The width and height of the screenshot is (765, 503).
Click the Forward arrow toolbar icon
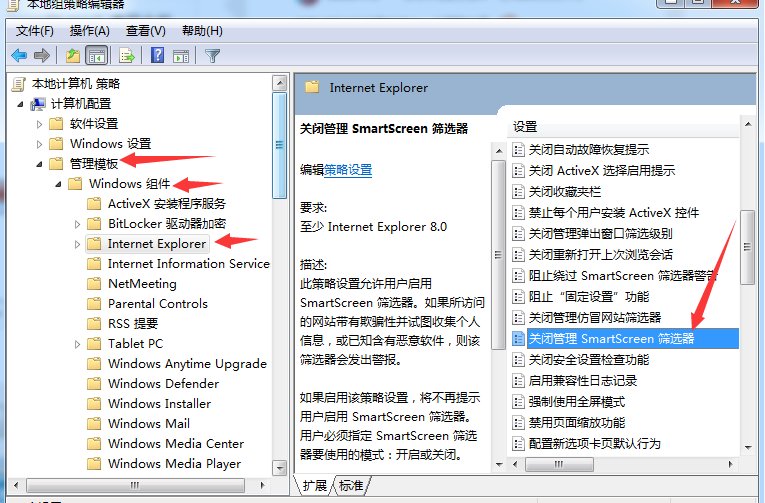(42, 56)
